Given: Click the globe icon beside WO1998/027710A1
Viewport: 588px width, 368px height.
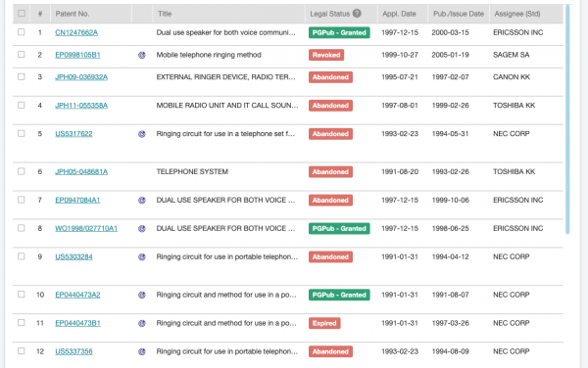Looking at the screenshot, I should tap(142, 229).
